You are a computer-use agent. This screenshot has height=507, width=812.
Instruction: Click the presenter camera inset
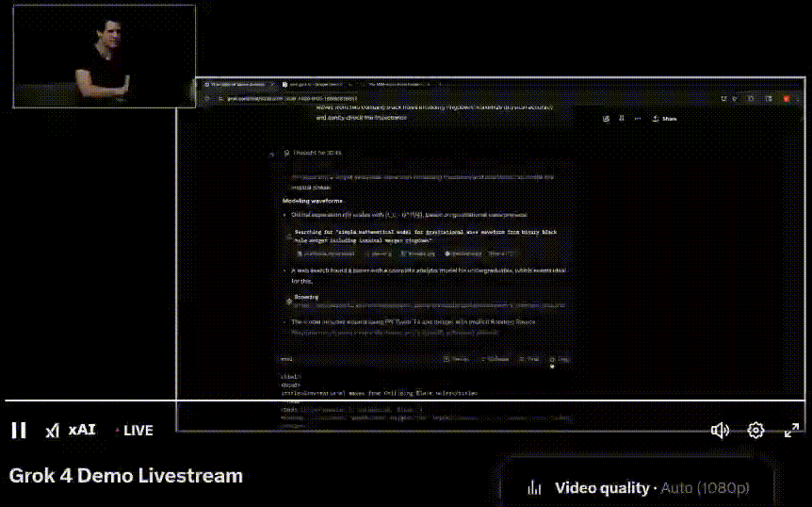(x=104, y=57)
